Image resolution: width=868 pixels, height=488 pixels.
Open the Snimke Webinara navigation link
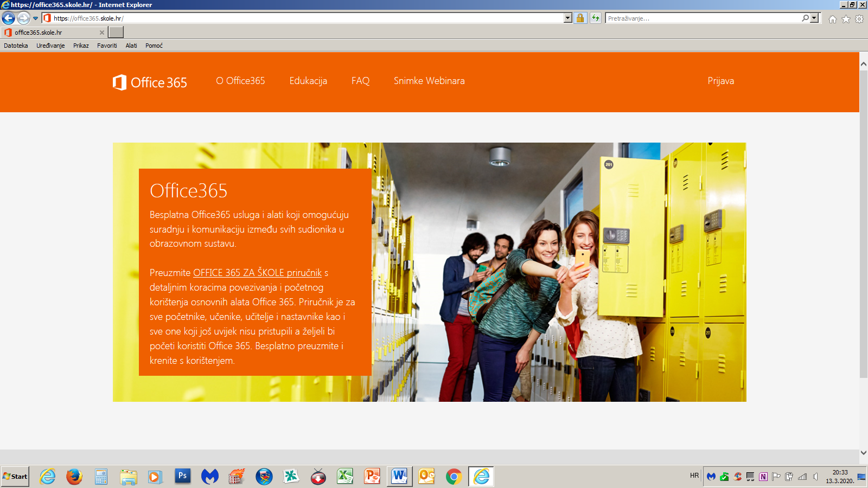429,81
